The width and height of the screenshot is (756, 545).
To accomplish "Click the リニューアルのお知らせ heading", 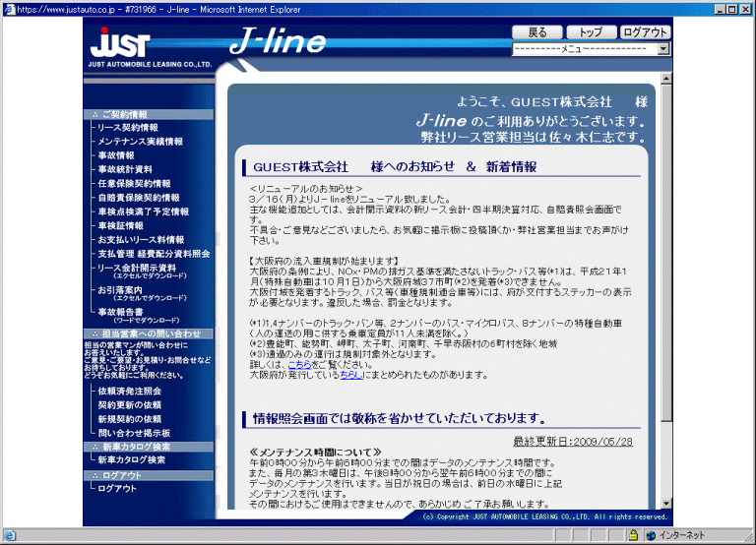I will click(306, 189).
